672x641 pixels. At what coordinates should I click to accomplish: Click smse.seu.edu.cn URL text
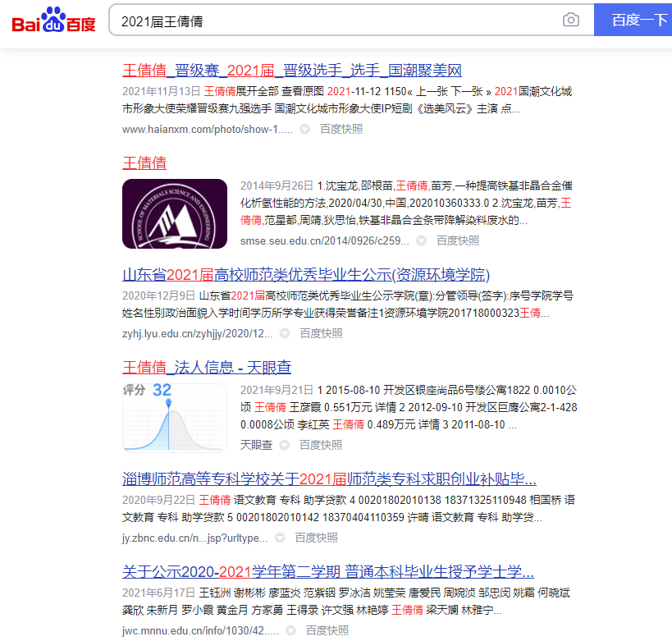point(324,241)
